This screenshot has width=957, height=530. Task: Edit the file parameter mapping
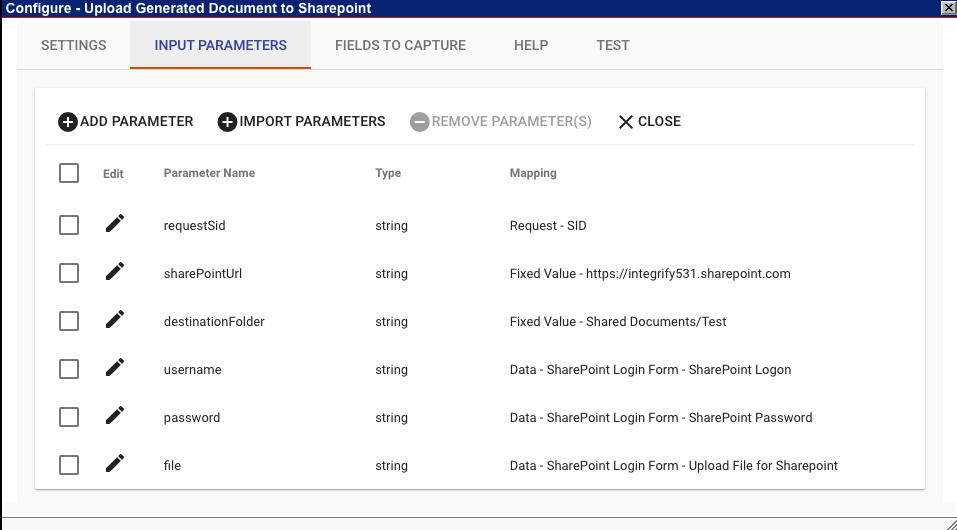click(115, 464)
